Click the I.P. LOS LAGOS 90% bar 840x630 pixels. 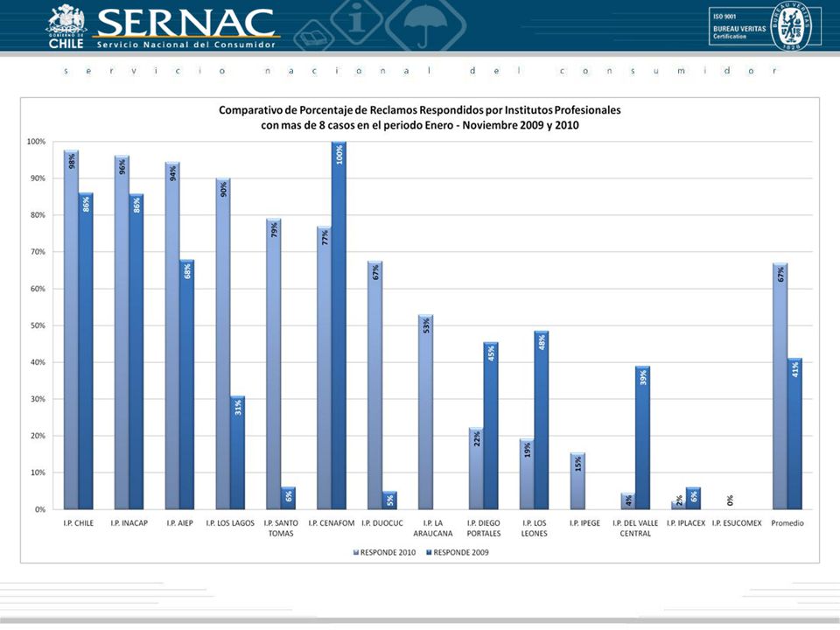(223, 343)
